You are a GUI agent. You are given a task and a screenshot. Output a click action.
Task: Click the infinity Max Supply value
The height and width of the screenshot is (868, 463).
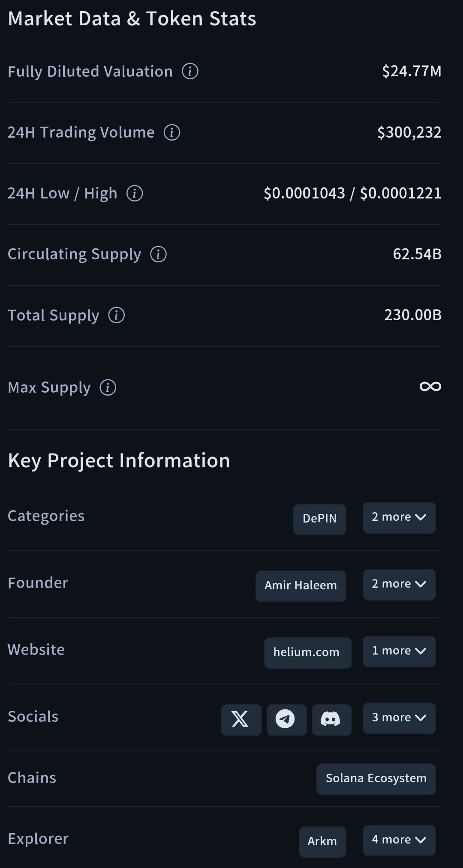pos(430,387)
